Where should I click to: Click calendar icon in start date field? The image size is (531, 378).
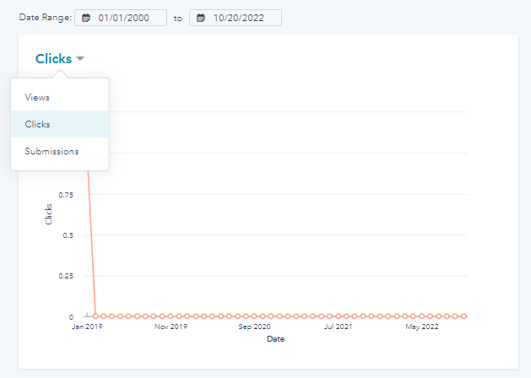[x=86, y=18]
